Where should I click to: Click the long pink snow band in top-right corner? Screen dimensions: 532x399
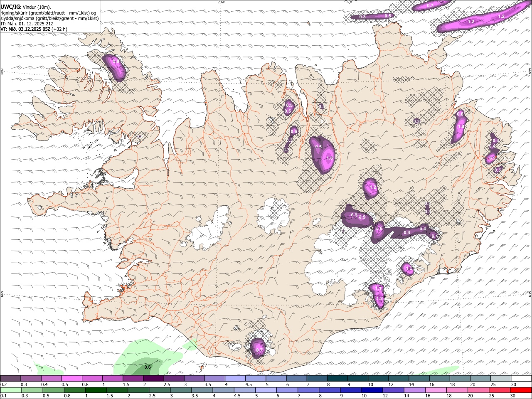pyautogui.click(x=484, y=17)
